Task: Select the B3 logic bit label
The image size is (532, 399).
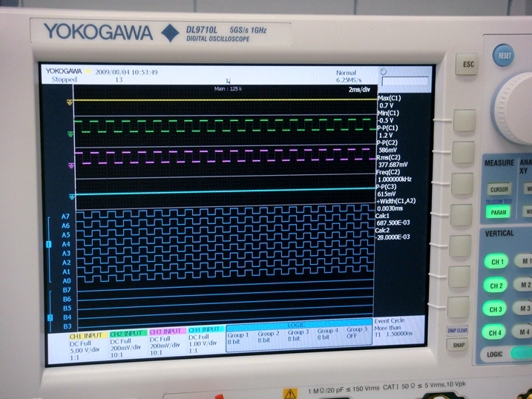Action: [68, 326]
